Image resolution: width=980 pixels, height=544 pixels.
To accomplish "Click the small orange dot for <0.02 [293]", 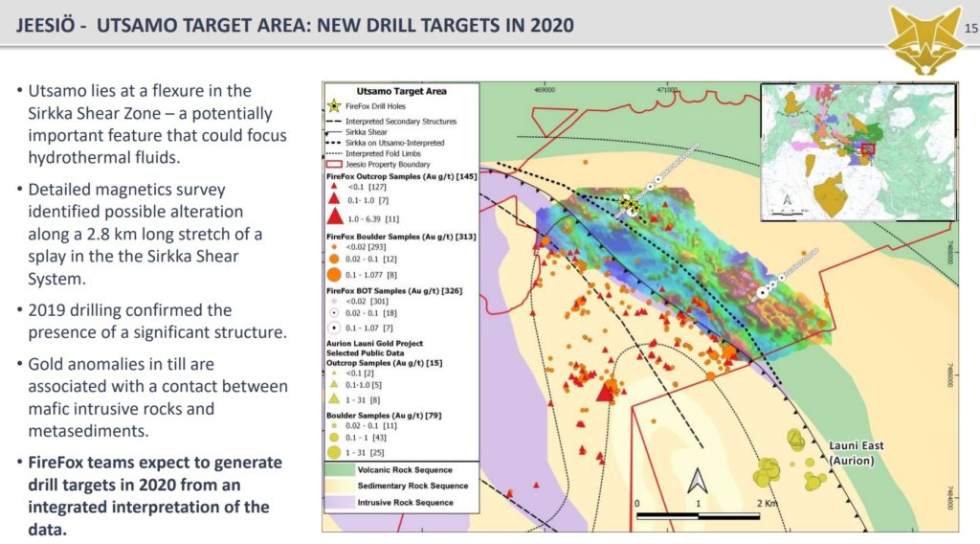I will [334, 247].
